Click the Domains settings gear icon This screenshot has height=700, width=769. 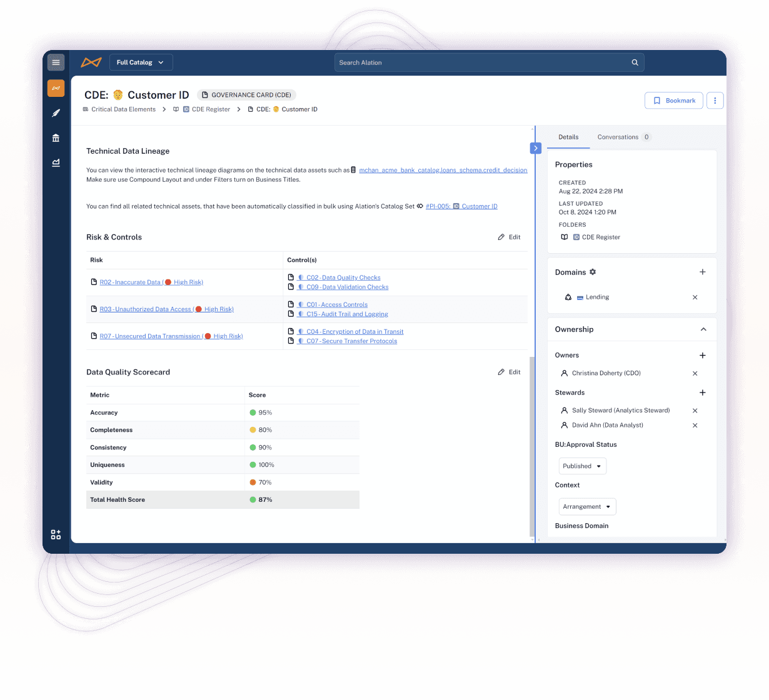593,272
